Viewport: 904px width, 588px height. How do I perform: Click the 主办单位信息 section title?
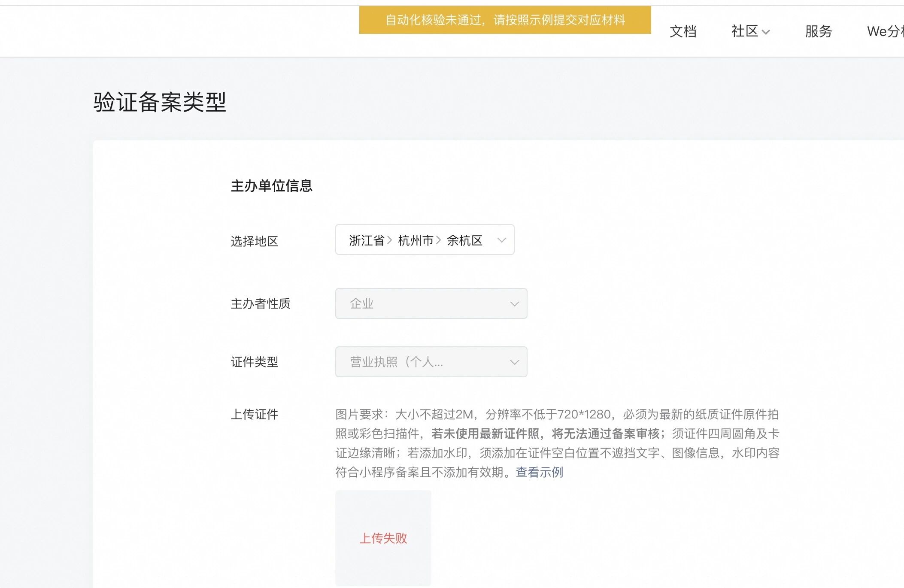click(x=271, y=186)
